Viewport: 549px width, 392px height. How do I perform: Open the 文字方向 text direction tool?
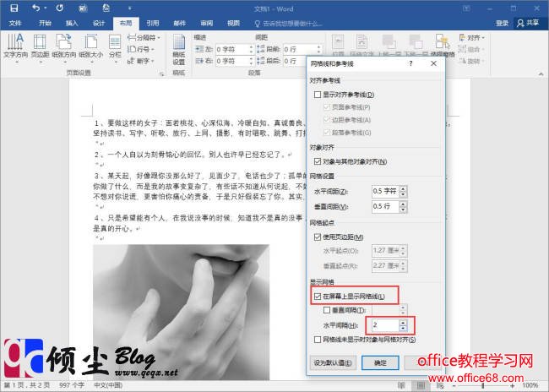[15, 47]
